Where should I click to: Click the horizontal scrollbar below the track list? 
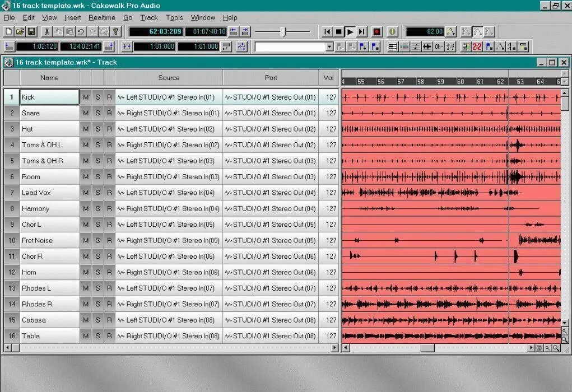[168, 348]
